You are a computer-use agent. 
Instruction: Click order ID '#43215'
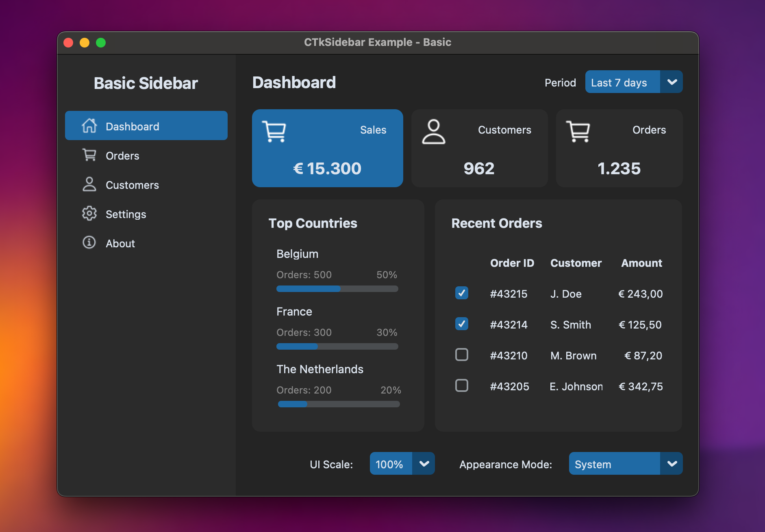pyautogui.click(x=509, y=294)
